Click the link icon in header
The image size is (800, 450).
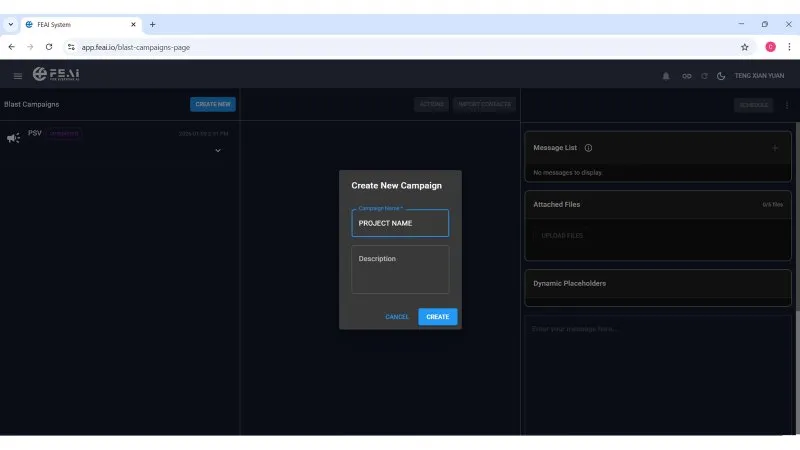coord(687,76)
